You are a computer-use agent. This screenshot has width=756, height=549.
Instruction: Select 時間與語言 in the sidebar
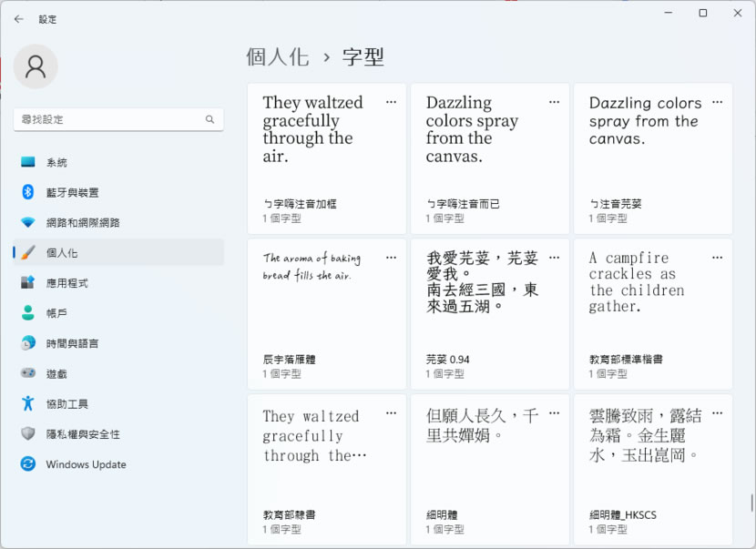73,343
